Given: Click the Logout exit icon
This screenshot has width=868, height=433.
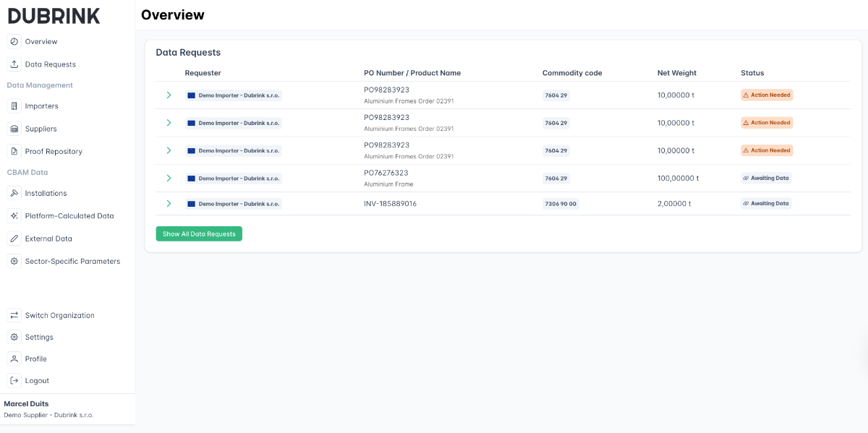Looking at the screenshot, I should [x=14, y=380].
